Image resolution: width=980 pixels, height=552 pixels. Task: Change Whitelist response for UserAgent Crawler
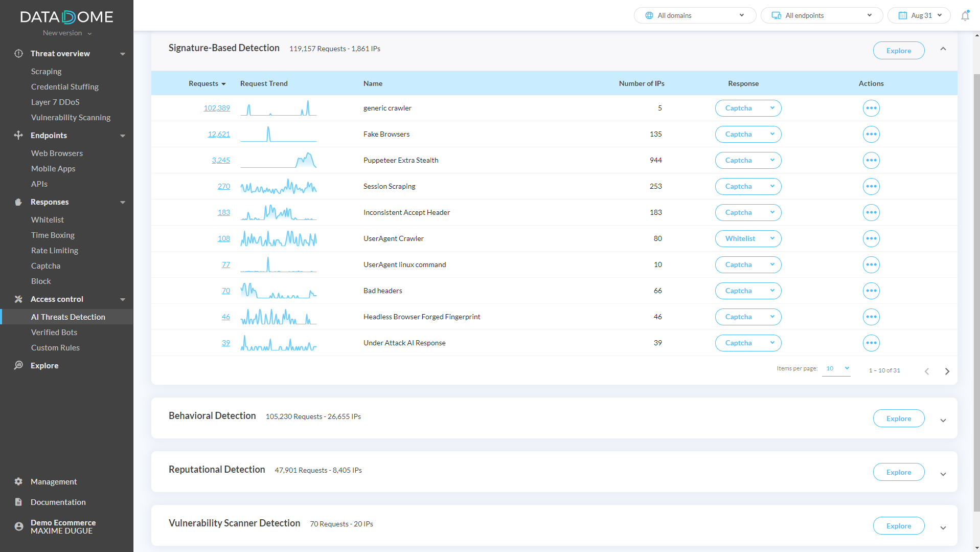[x=748, y=238]
